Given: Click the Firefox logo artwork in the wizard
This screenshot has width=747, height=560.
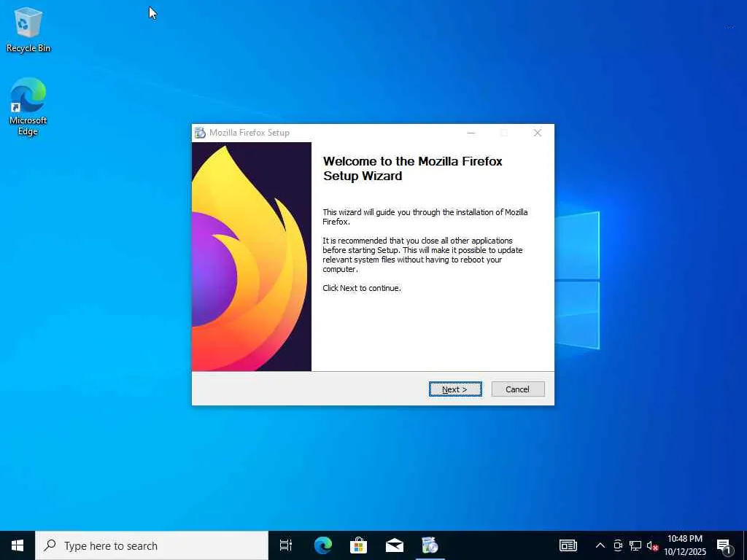Looking at the screenshot, I should pos(252,257).
